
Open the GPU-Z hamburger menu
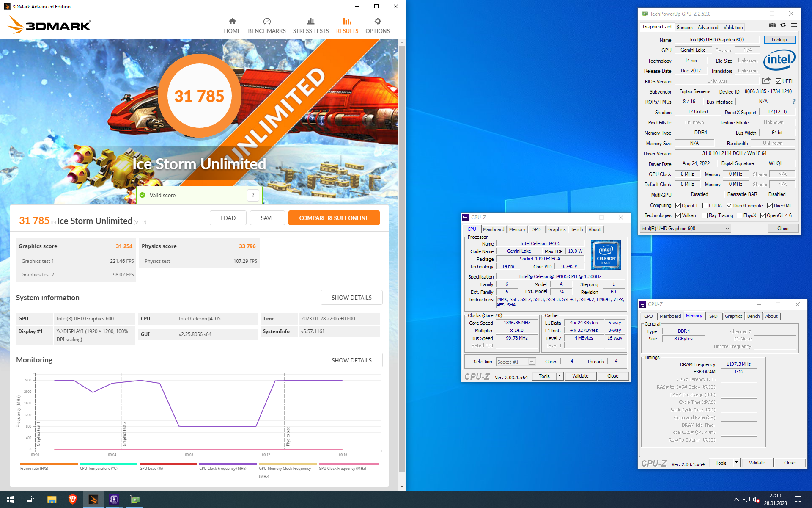pos(794,25)
